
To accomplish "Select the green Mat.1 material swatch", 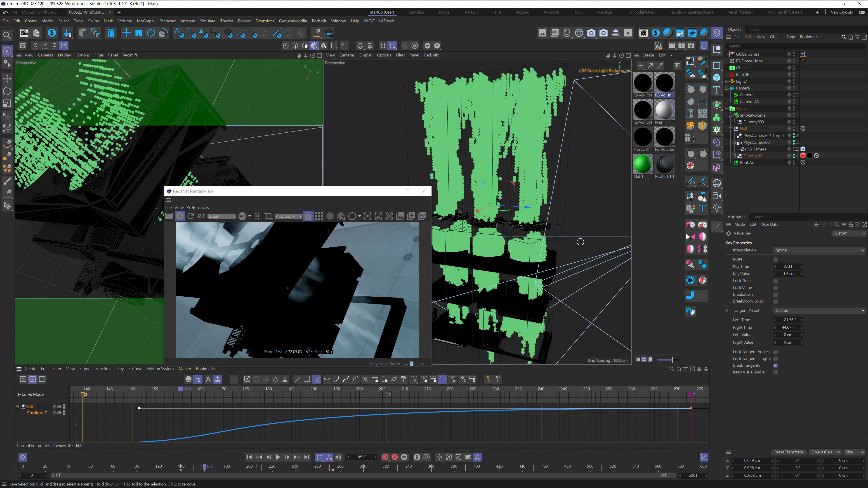I will [643, 164].
